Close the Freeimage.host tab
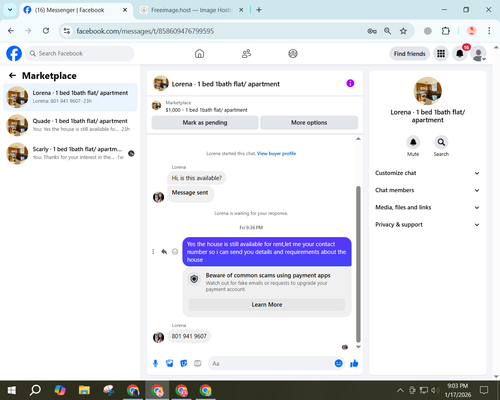 [x=241, y=10]
